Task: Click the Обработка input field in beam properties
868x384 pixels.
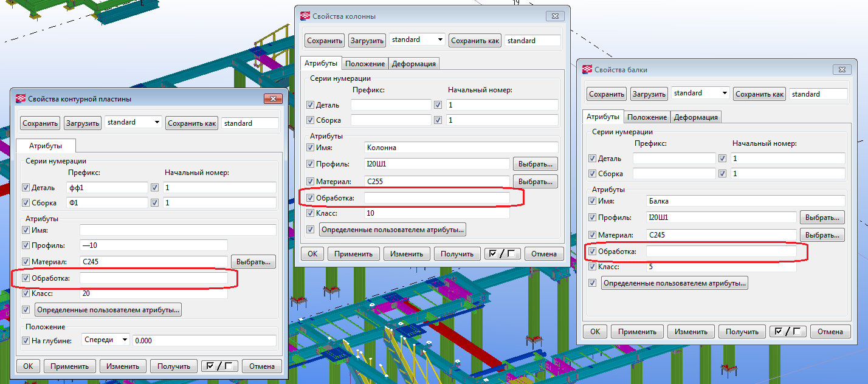Action: [x=721, y=252]
